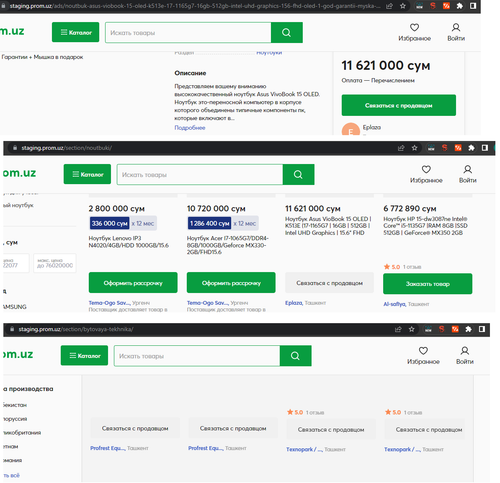Star-bookmark the section/noutbuki page
The width and height of the screenshot is (500, 483).
tap(414, 148)
